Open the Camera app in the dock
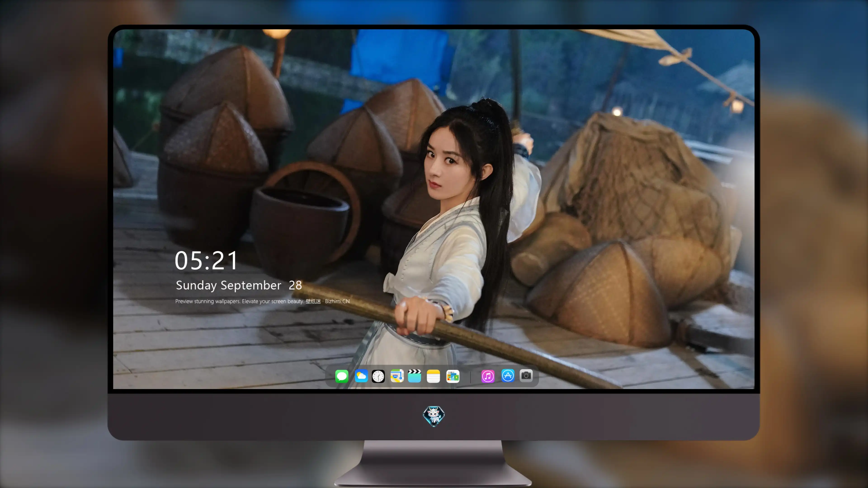The width and height of the screenshot is (868, 488). [x=526, y=375]
